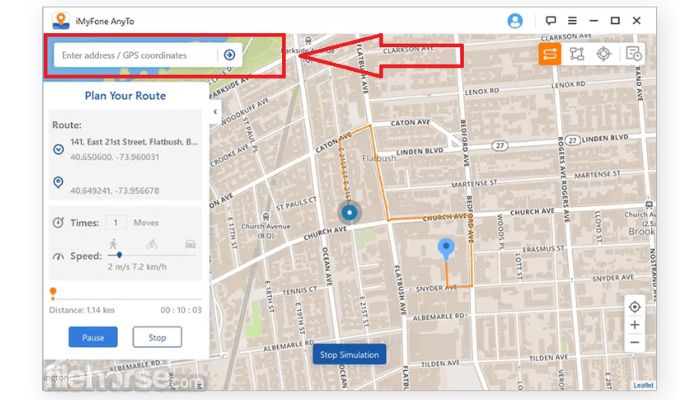Click the iMyFone AnyTo app logo

61,21
